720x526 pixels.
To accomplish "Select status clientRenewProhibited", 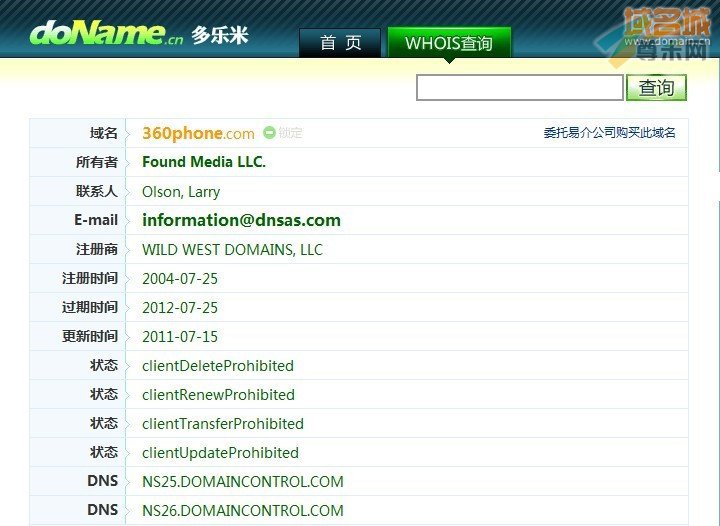I will [219, 395].
